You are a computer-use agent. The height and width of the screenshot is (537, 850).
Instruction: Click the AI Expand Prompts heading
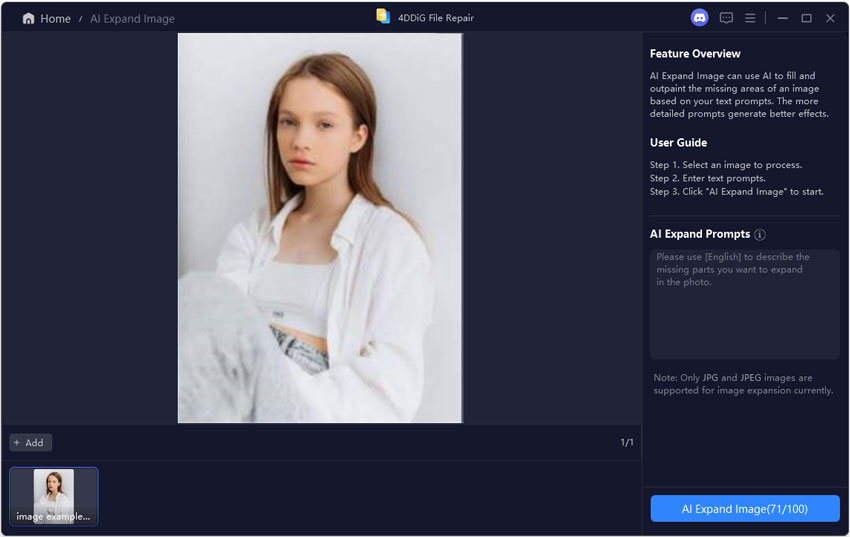point(700,234)
